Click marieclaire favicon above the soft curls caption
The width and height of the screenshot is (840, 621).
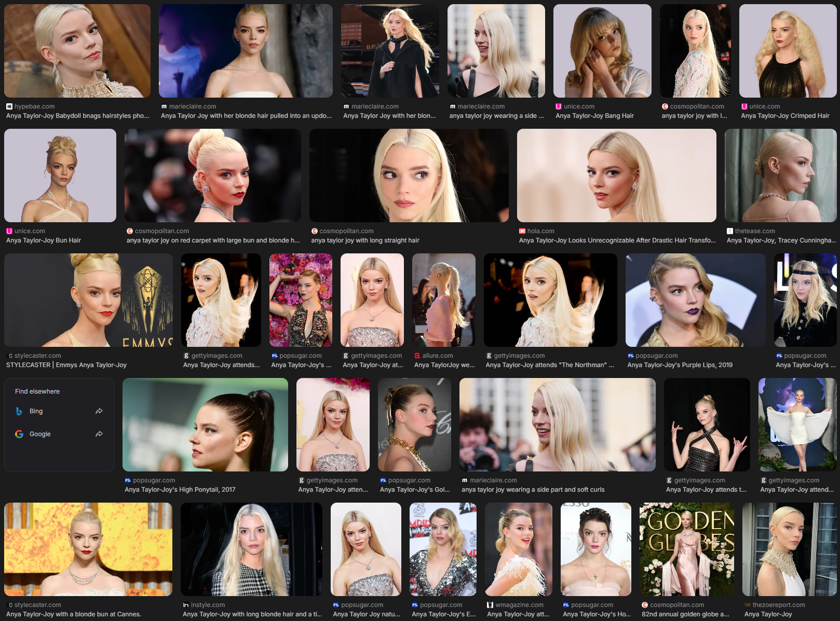(465, 480)
